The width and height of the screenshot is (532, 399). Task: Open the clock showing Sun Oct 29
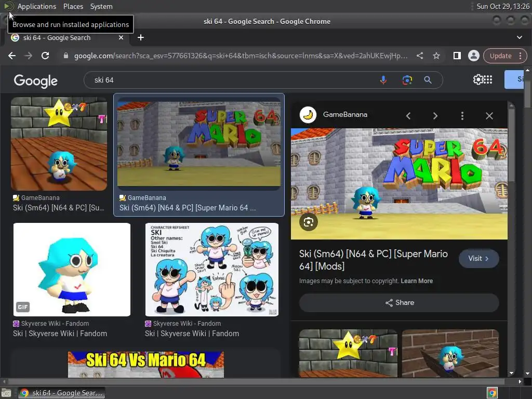tap(502, 6)
